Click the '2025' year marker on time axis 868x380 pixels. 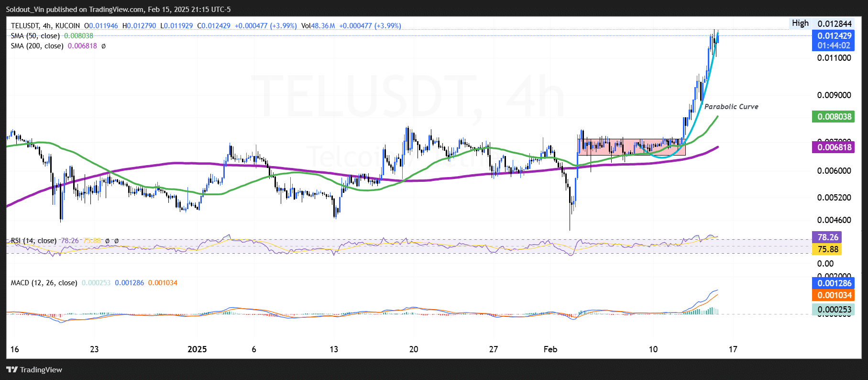tap(197, 349)
